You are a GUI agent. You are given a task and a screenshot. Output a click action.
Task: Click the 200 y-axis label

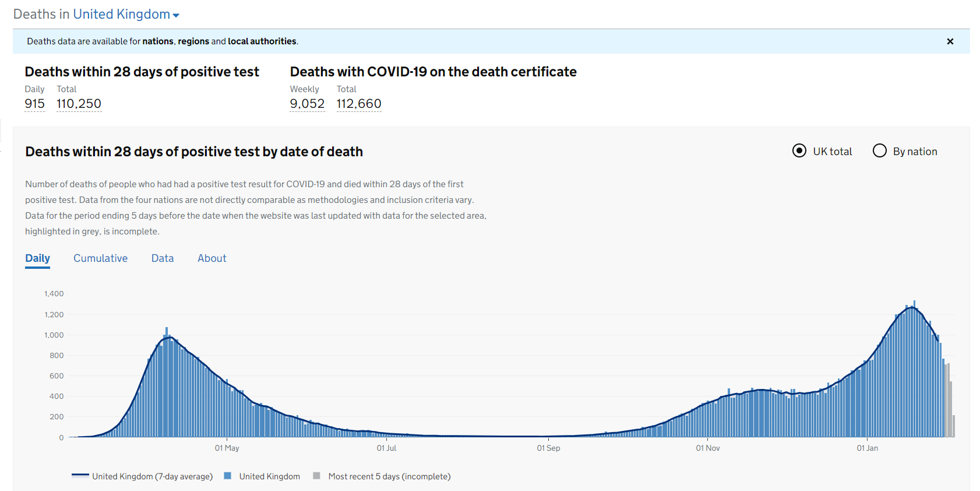[x=57, y=416]
